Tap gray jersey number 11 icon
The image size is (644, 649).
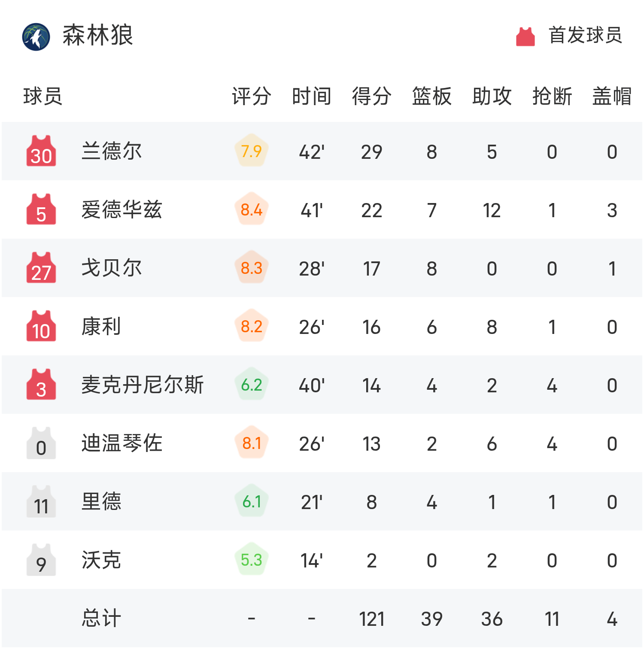[41, 502]
